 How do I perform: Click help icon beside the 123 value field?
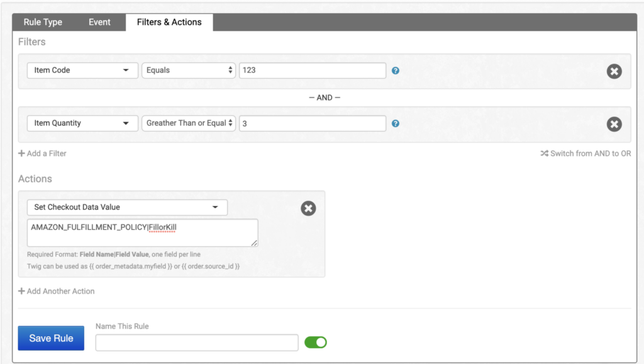[395, 71]
